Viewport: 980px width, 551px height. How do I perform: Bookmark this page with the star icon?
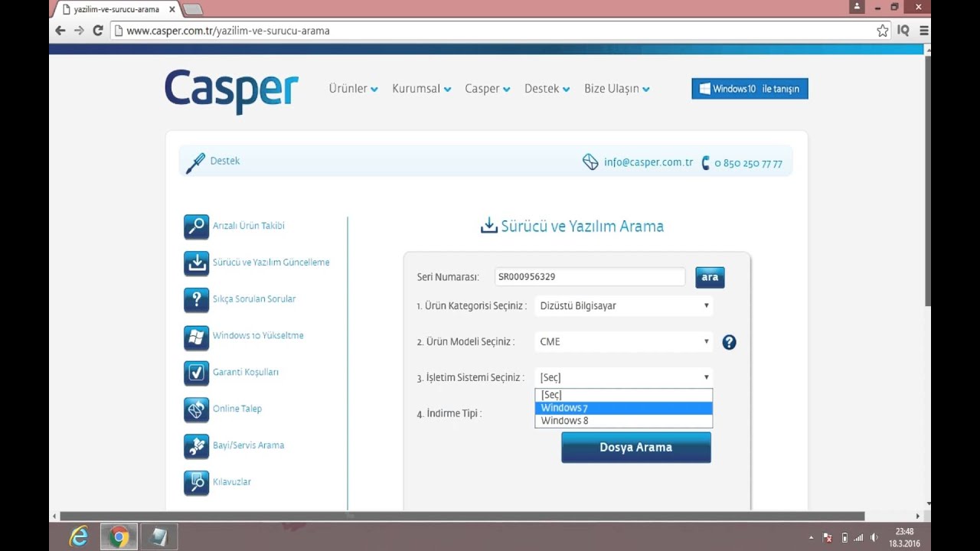tap(883, 31)
